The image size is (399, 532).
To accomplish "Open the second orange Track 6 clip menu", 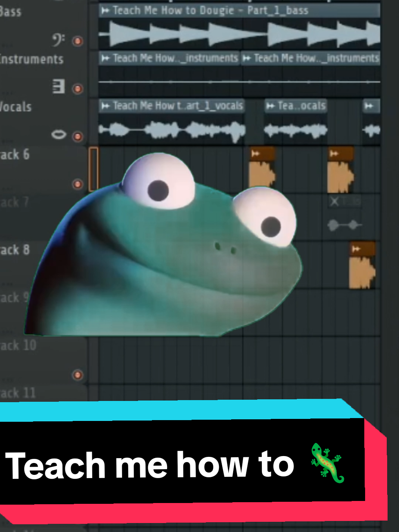I will pos(334,154).
